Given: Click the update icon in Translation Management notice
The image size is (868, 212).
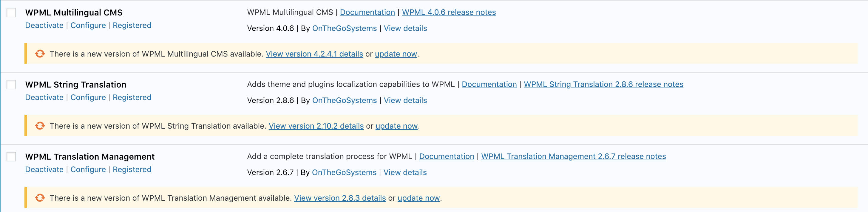Looking at the screenshot, I should point(40,198).
